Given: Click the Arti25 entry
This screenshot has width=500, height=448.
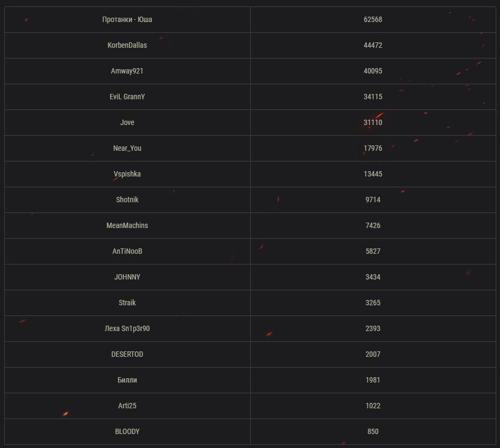Looking at the screenshot, I should click(127, 406).
